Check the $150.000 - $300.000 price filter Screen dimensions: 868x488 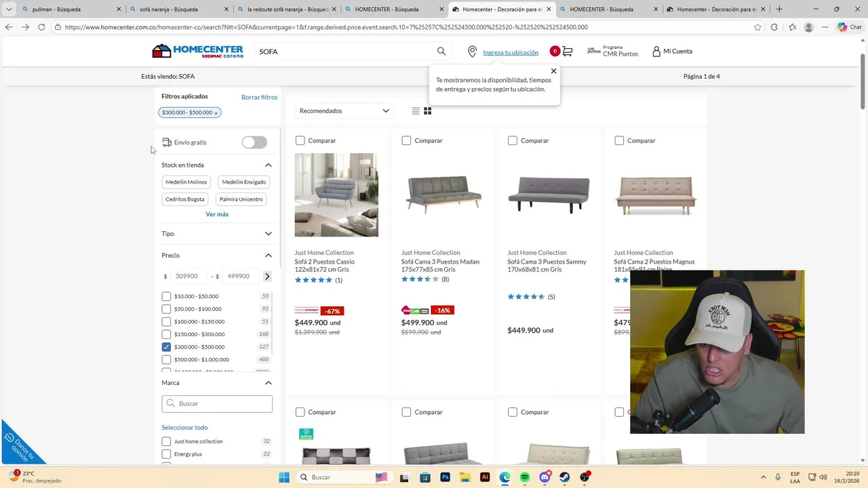pyautogui.click(x=166, y=334)
